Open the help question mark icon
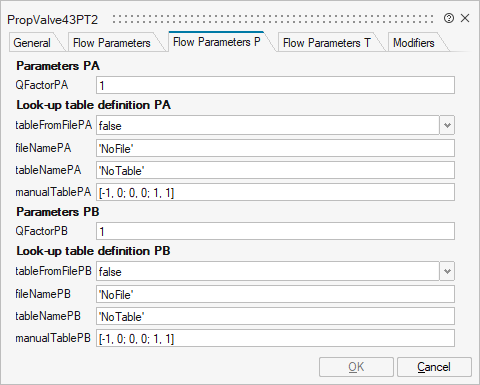Screen dimensions: 480x385 449,18
